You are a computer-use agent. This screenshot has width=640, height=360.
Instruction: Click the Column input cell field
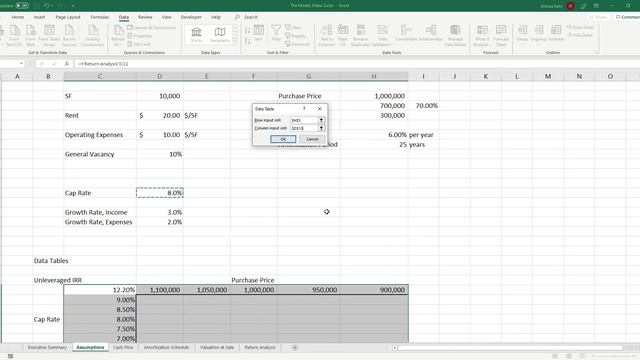[x=304, y=128]
